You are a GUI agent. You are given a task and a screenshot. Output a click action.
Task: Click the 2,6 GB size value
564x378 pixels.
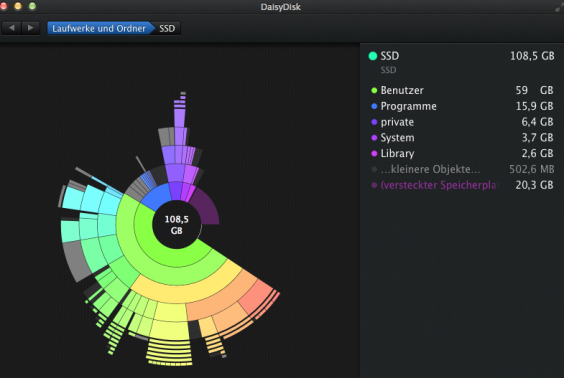pos(537,154)
